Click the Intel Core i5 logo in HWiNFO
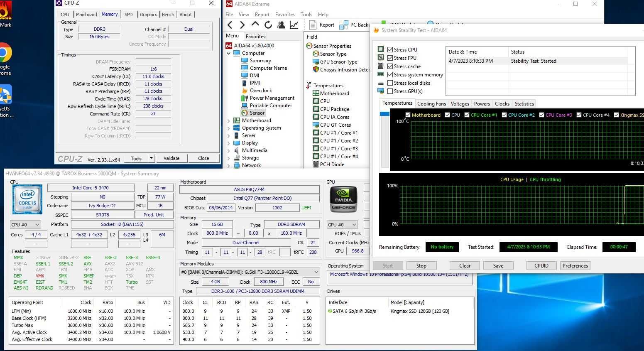The width and height of the screenshot is (644, 351). coord(27,200)
